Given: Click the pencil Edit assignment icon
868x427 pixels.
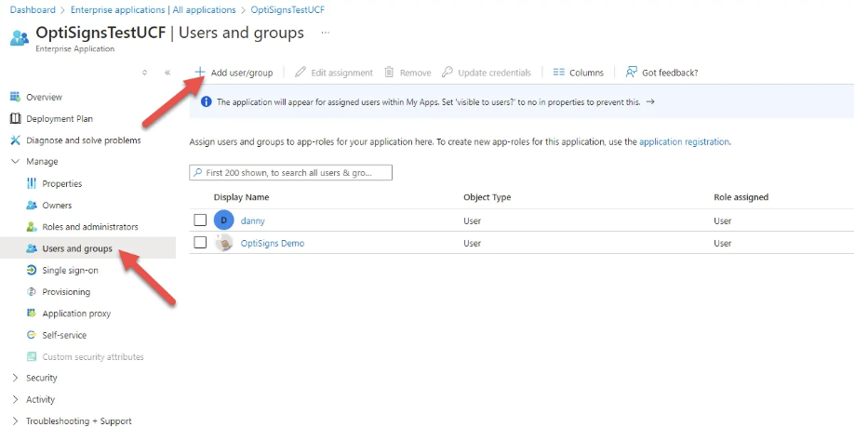Looking at the screenshot, I should pyautogui.click(x=300, y=73).
